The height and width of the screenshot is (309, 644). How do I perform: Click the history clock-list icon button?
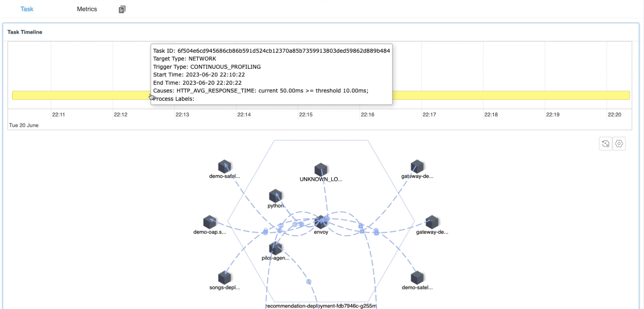click(605, 144)
